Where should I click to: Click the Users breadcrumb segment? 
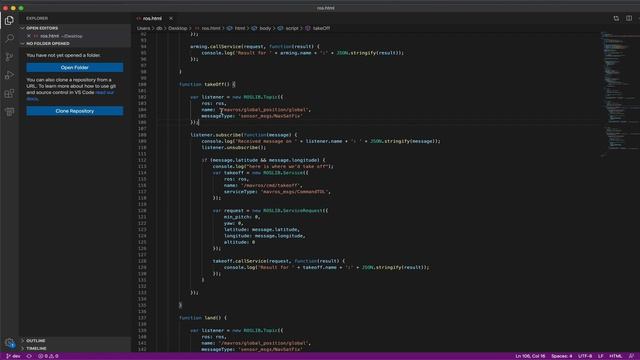(x=143, y=29)
